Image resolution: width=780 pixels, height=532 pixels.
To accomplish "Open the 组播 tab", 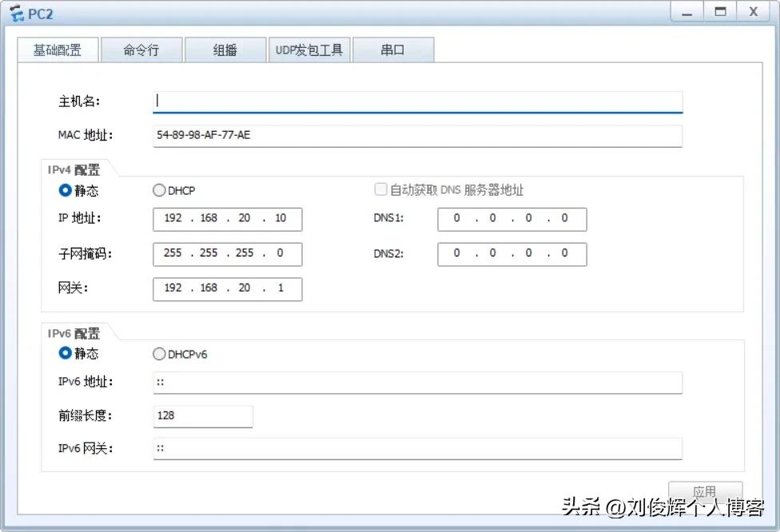I will [225, 50].
